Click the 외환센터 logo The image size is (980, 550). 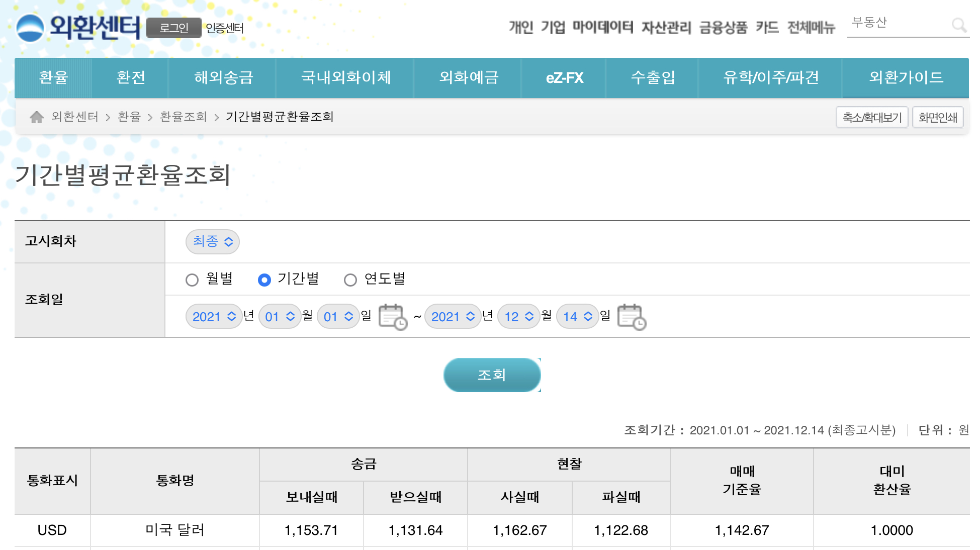[78, 27]
